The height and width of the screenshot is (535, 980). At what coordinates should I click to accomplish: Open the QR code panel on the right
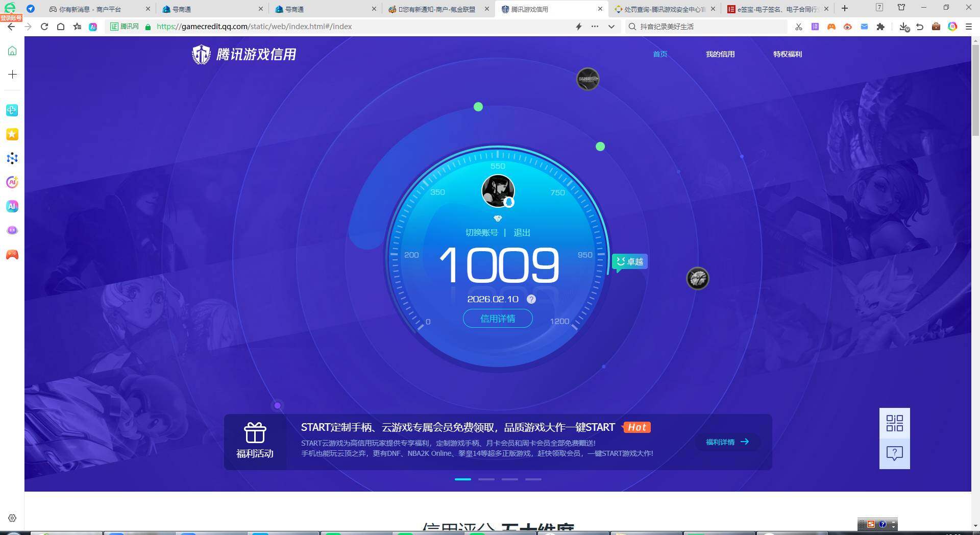pos(894,423)
